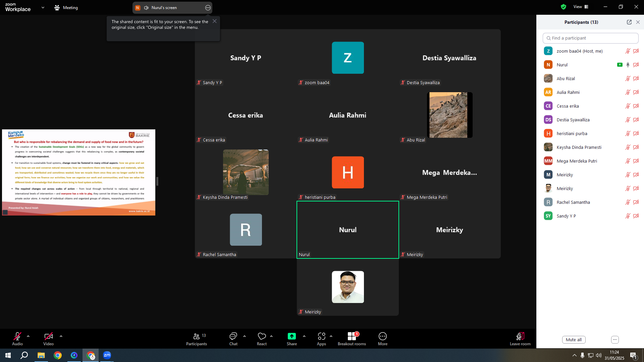Screen dimensions: 644x362
Task: Open Breakout rooms
Action: click(x=352, y=336)
